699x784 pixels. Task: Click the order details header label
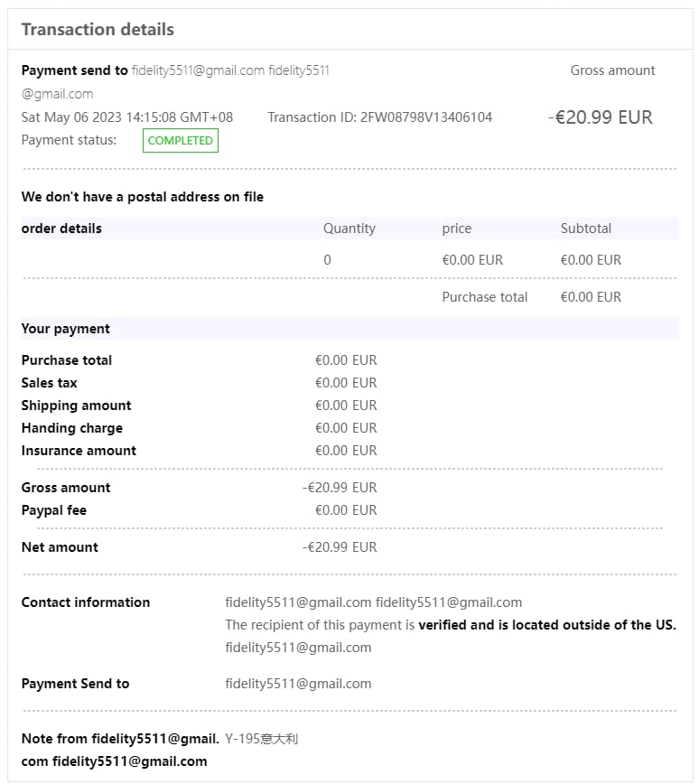coord(61,229)
